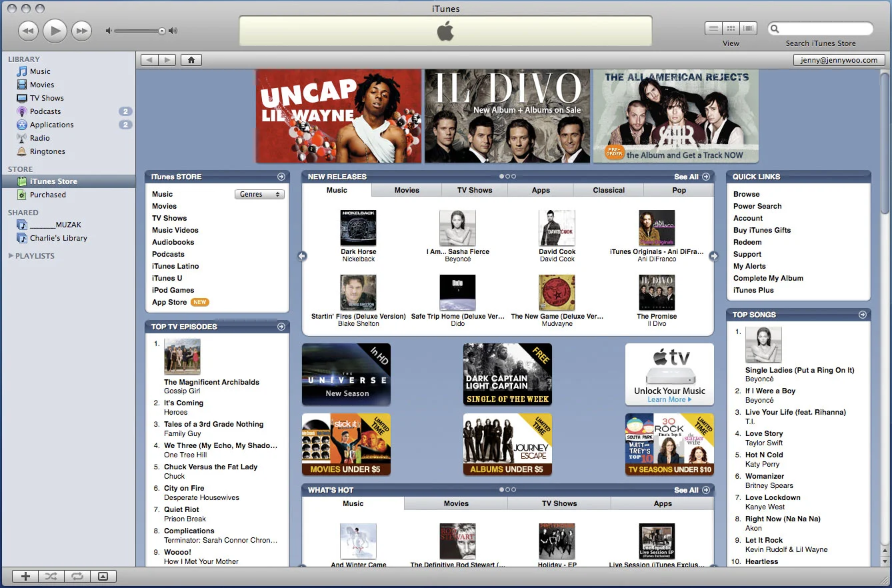Toggle repeat at the bottom bar
This screenshot has width=892, height=588.
tap(77, 577)
